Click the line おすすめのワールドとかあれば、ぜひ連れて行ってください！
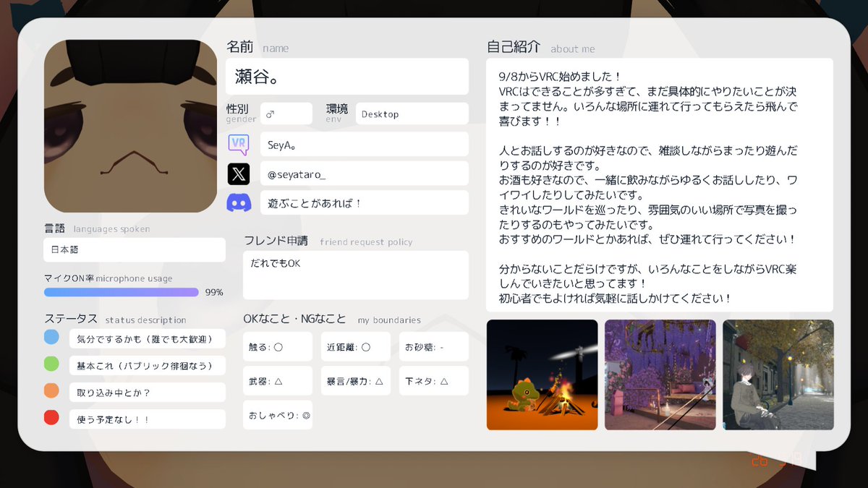868x488 pixels. pyautogui.click(x=647, y=239)
